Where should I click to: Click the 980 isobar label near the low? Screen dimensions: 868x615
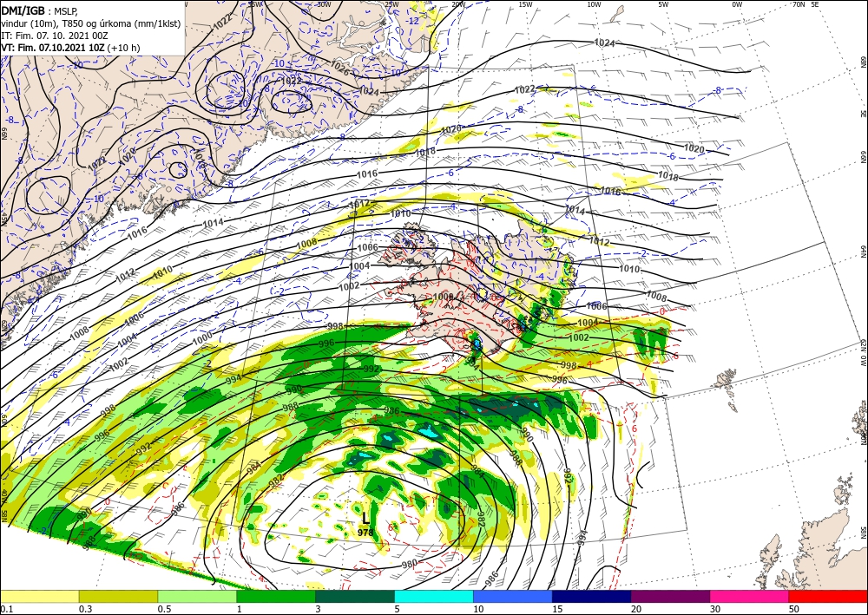click(409, 564)
